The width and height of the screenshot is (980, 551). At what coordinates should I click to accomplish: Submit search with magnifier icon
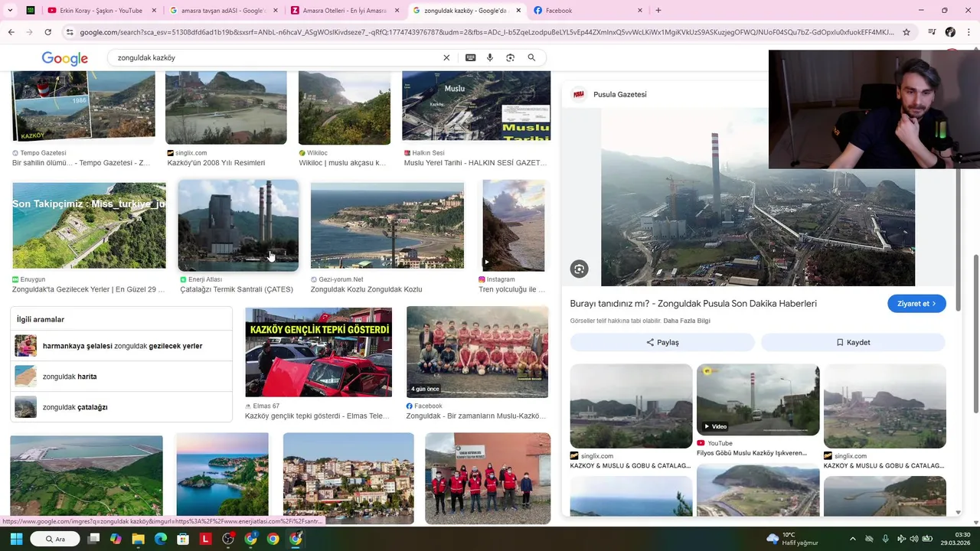[531, 58]
